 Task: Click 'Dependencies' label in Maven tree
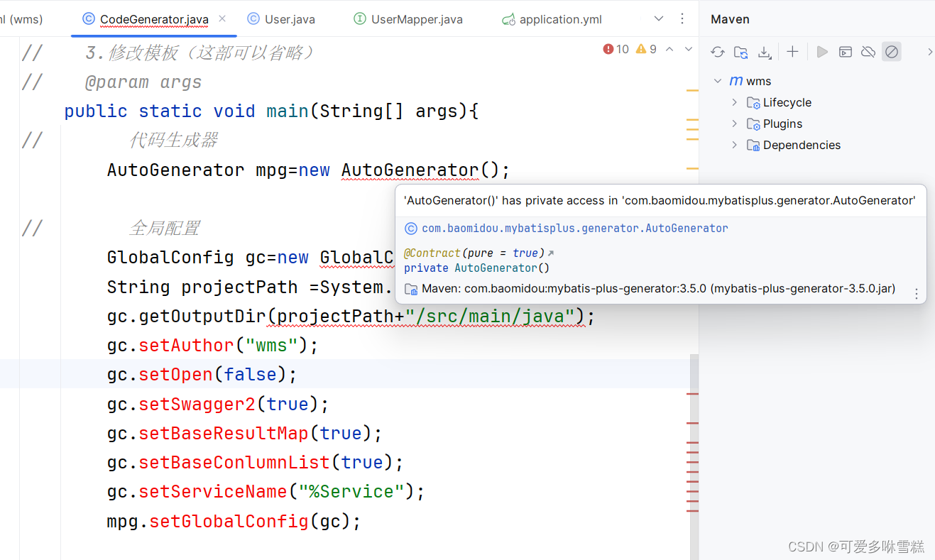[802, 145]
